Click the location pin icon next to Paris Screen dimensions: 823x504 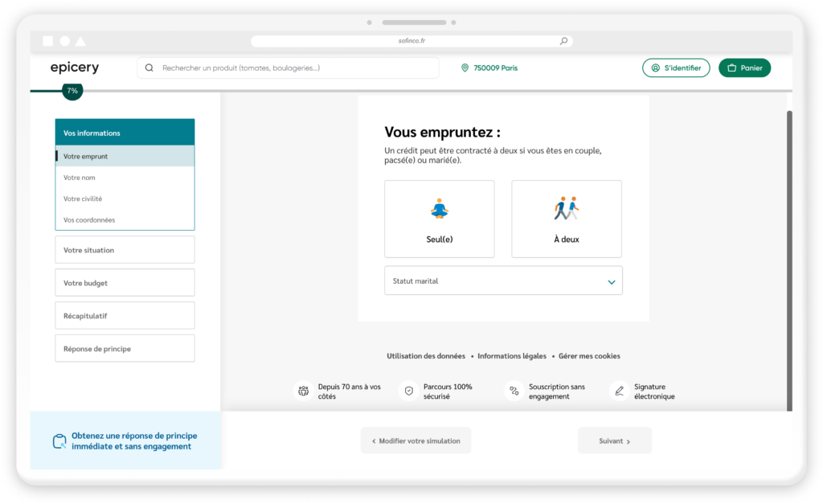click(x=465, y=68)
